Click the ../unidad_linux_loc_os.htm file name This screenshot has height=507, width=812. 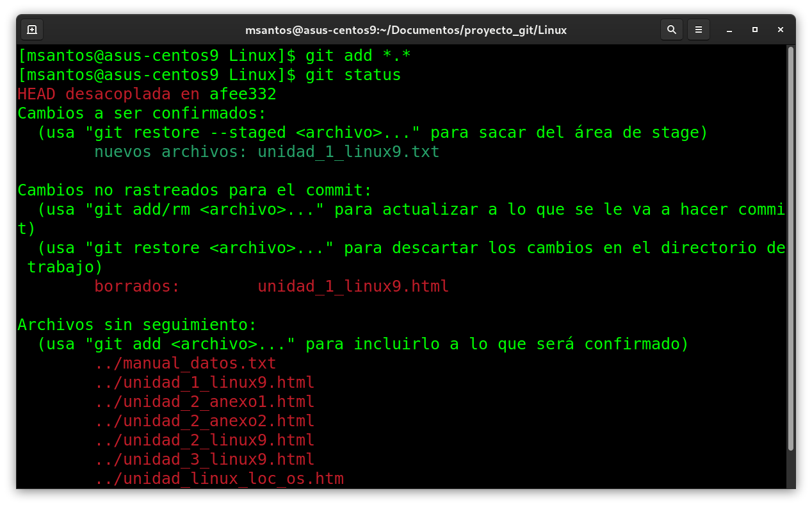tap(219, 479)
